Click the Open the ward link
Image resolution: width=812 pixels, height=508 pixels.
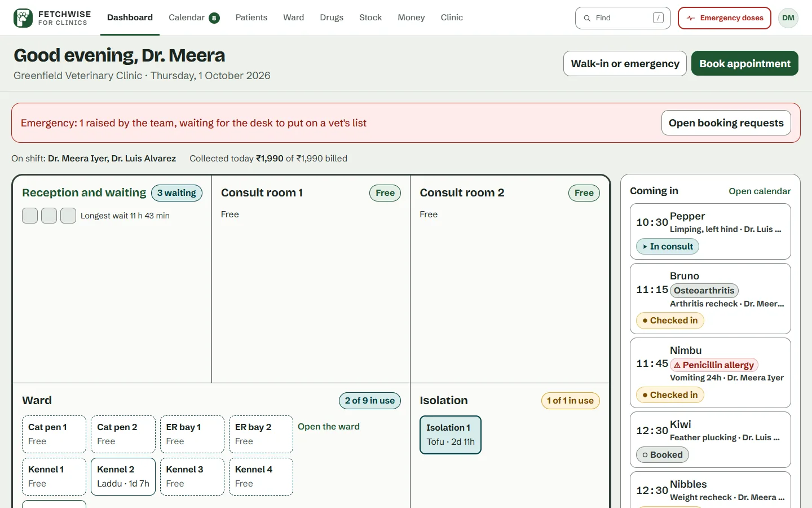[329, 427]
